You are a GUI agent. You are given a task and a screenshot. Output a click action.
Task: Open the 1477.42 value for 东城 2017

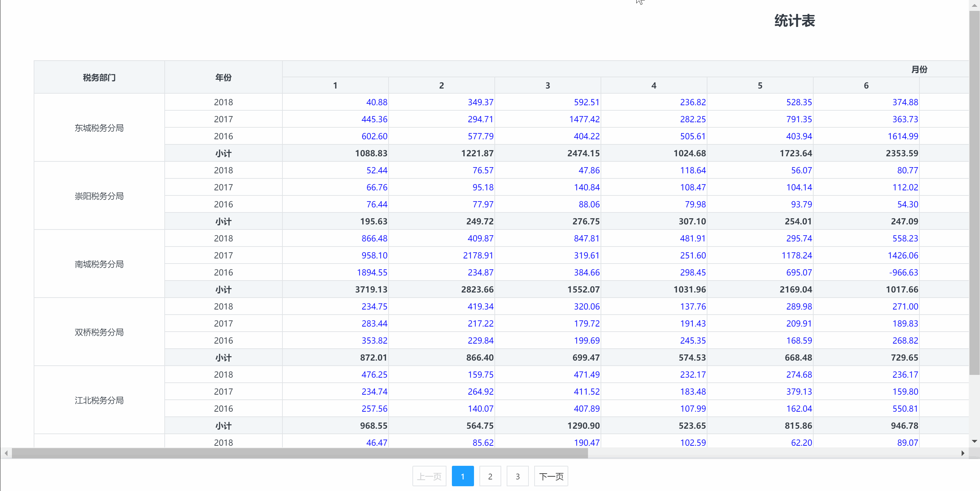tap(584, 119)
